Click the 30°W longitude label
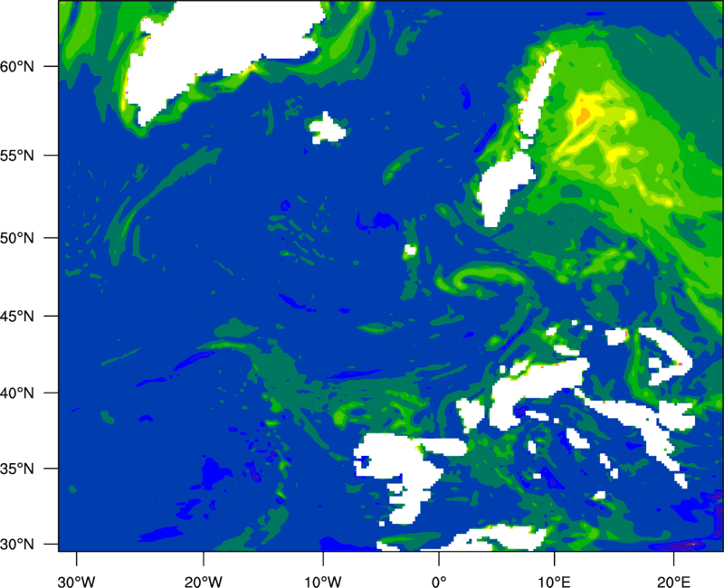Viewport: 724px width, 588px height. pos(77,582)
